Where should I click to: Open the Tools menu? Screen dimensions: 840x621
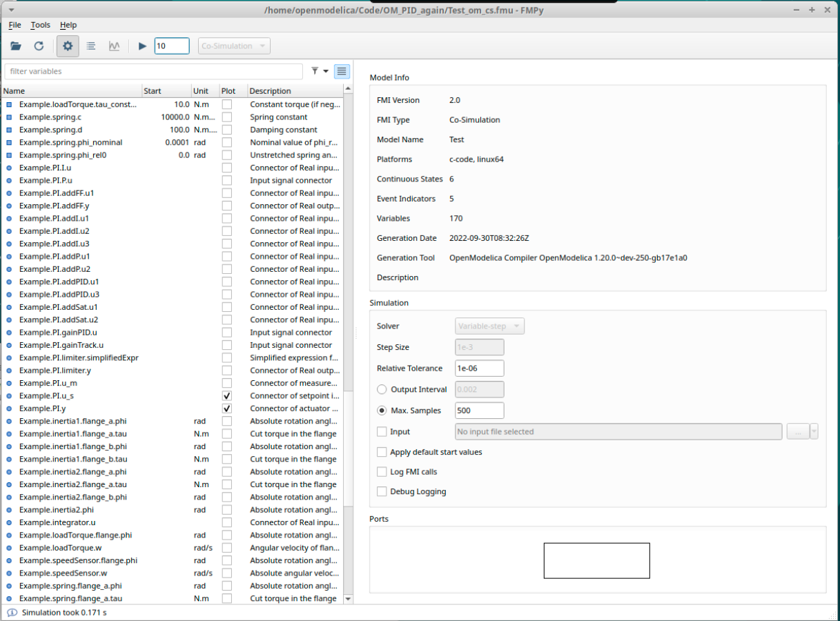click(40, 25)
